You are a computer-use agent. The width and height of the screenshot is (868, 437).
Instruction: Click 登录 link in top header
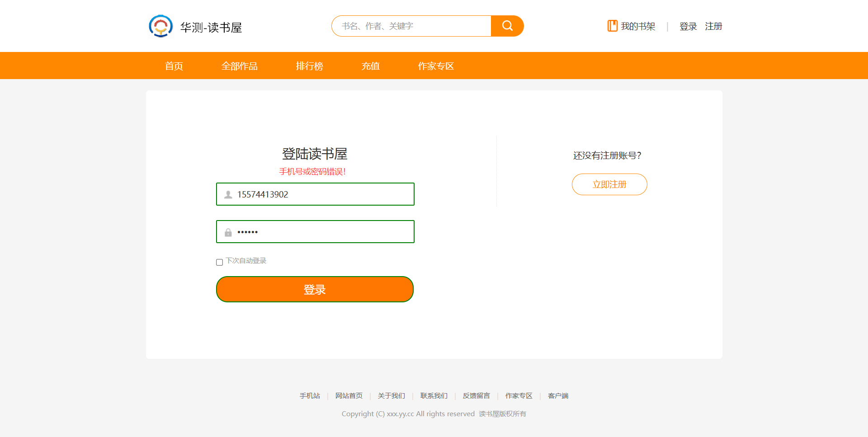click(x=688, y=26)
